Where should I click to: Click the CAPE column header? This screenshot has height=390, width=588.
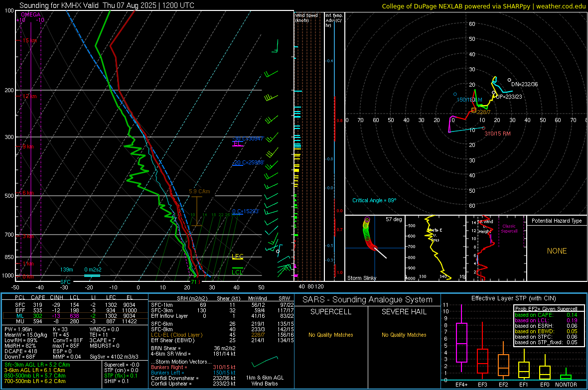[38, 297]
